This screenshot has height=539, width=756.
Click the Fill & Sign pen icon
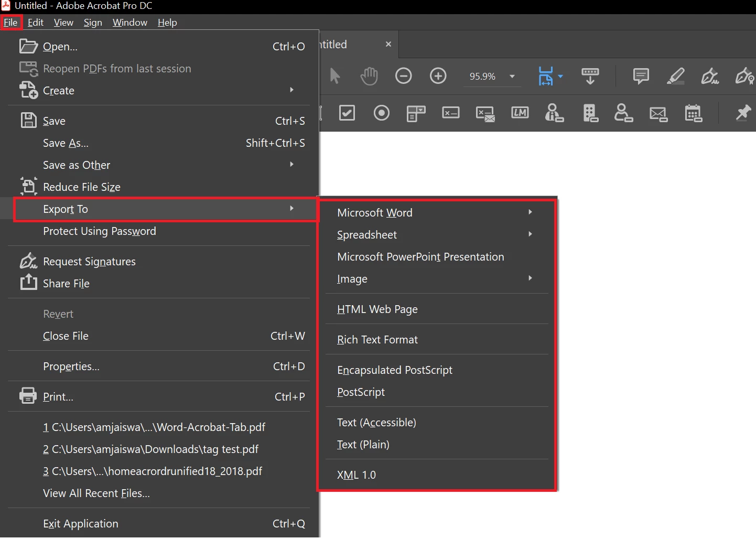(710, 76)
